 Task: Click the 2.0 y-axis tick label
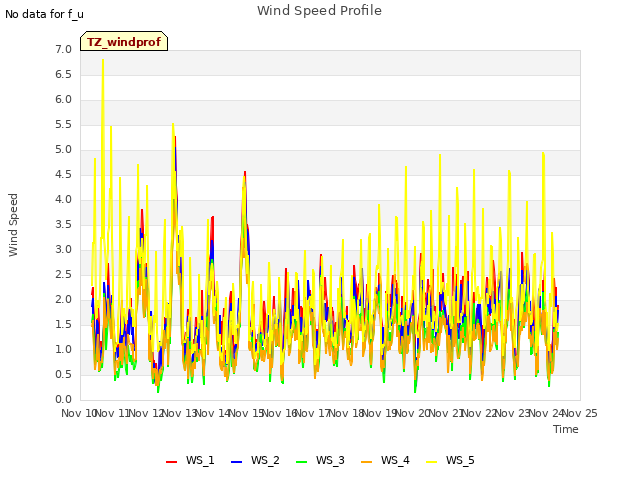point(63,300)
